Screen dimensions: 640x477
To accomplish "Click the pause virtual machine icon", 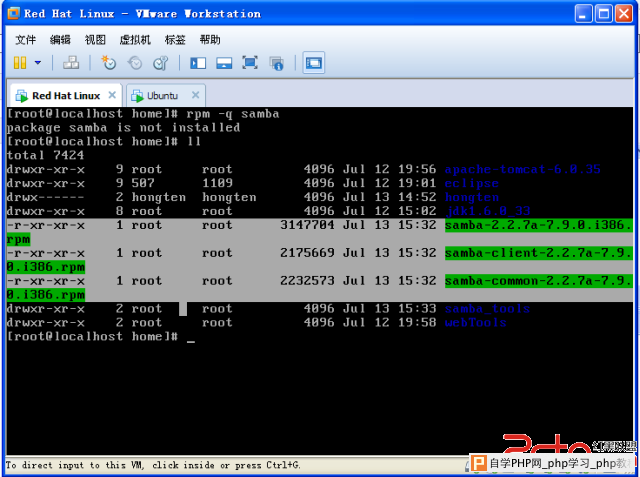I will [20, 63].
